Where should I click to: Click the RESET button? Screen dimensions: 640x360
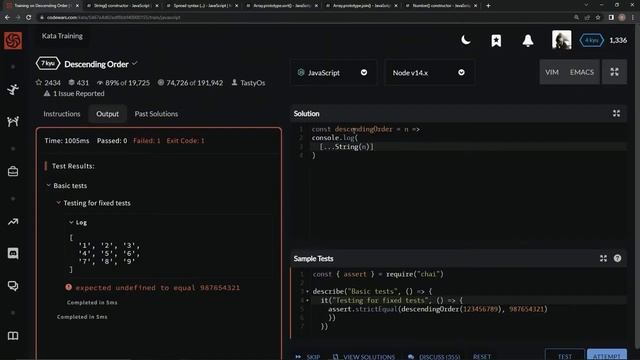coord(482,356)
